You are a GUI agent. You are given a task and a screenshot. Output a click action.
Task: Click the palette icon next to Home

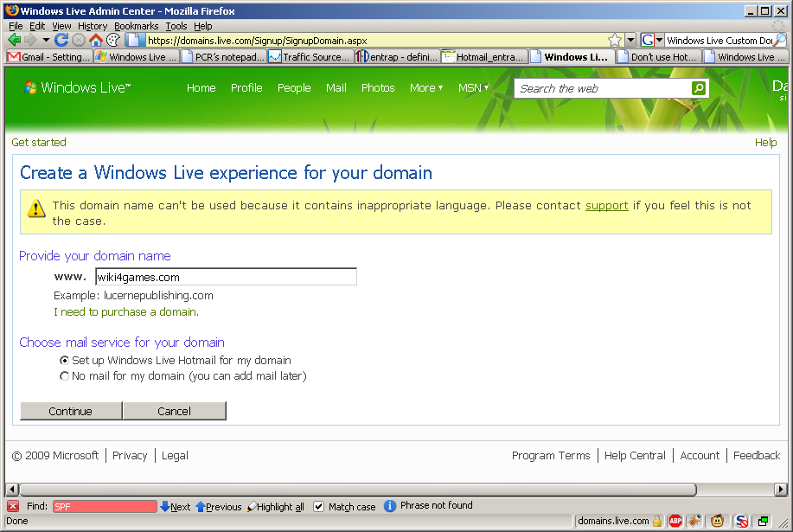pos(113,40)
